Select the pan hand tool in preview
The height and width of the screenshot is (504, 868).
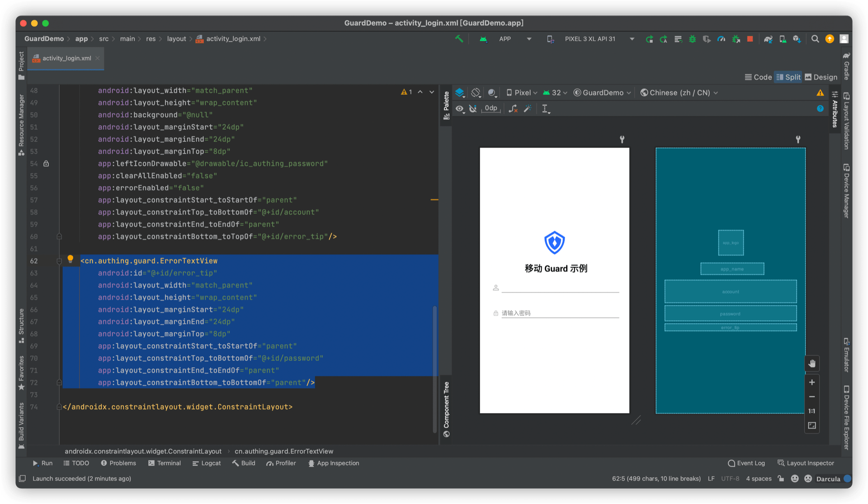(x=812, y=363)
